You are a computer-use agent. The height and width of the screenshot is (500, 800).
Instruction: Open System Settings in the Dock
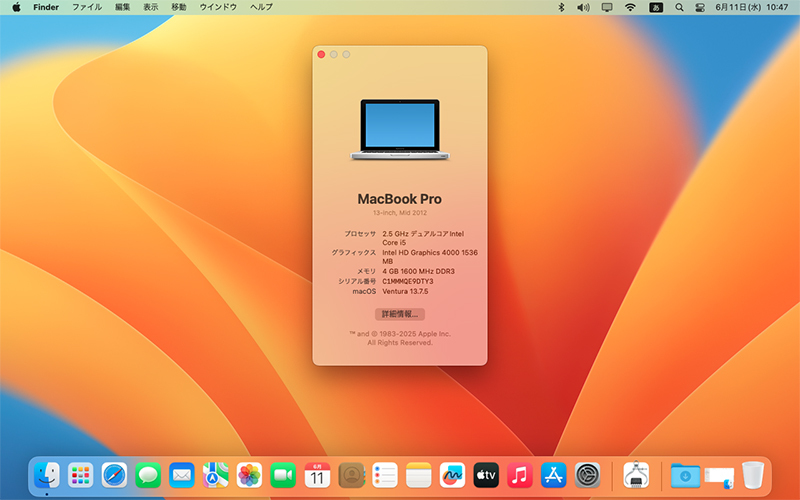(x=587, y=476)
